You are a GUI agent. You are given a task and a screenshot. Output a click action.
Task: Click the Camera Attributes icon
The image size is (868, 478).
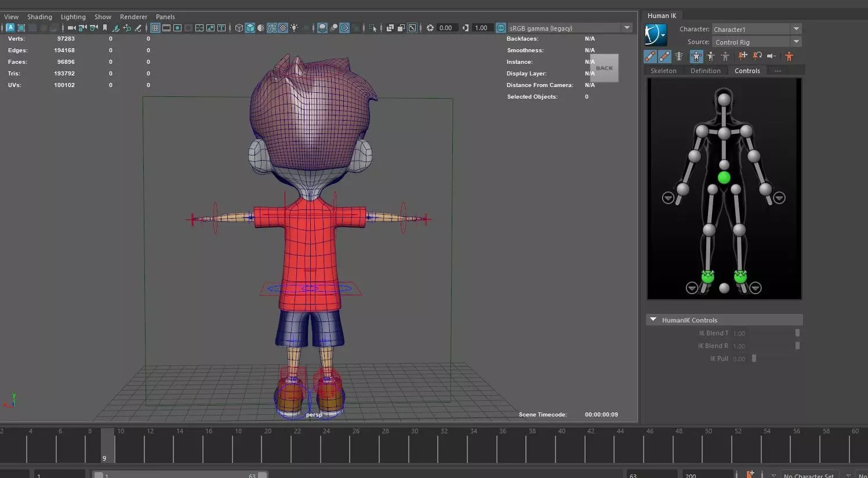(93, 28)
